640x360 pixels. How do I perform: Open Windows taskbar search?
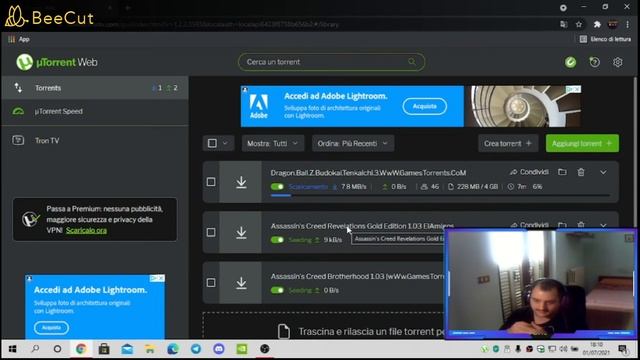[35, 349]
